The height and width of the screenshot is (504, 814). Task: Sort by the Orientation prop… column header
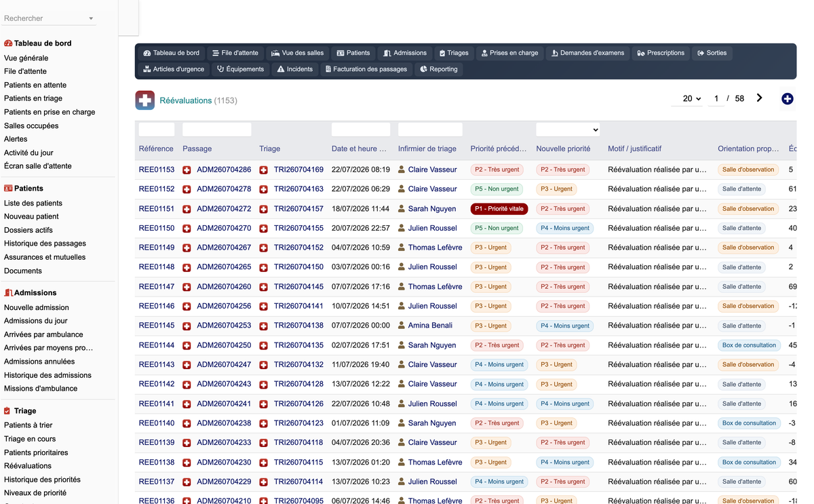(x=748, y=149)
